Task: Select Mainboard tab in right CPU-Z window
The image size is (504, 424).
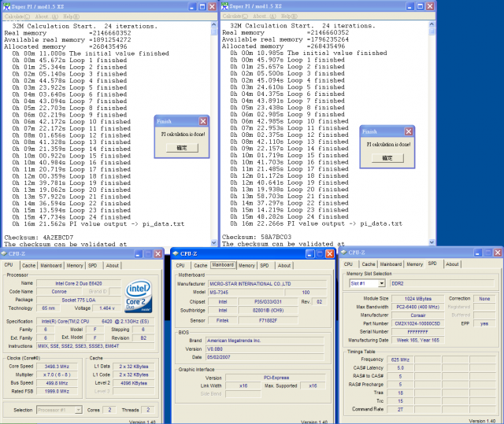Action: pyautogui.click(x=391, y=264)
